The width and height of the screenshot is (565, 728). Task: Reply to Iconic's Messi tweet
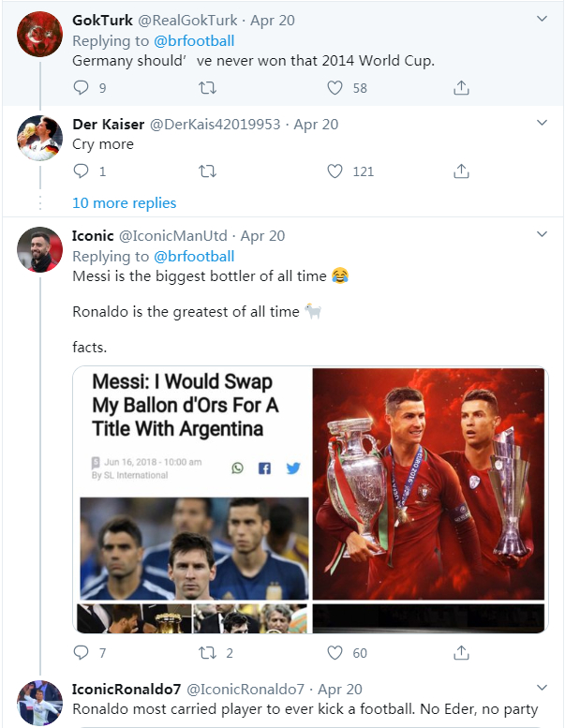click(82, 653)
